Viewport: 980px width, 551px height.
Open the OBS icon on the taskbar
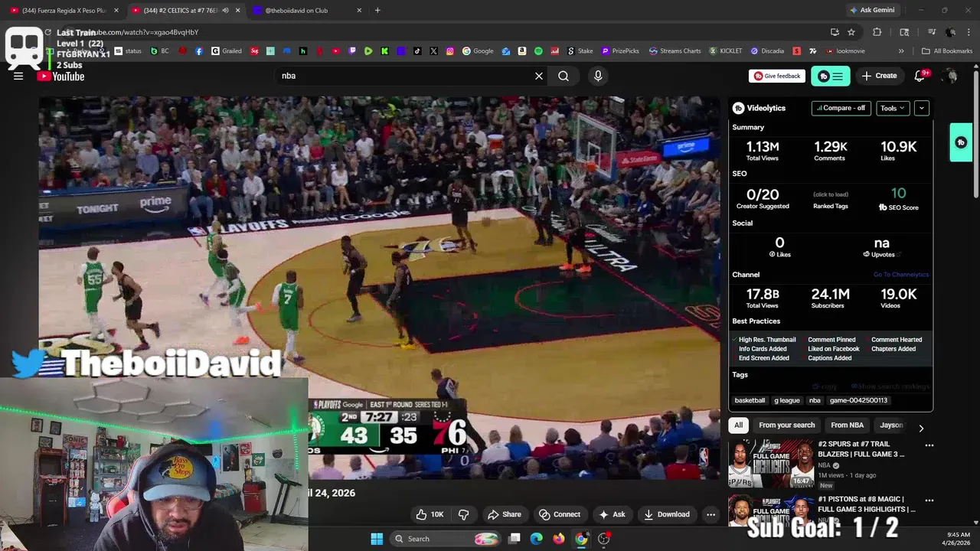(x=604, y=539)
